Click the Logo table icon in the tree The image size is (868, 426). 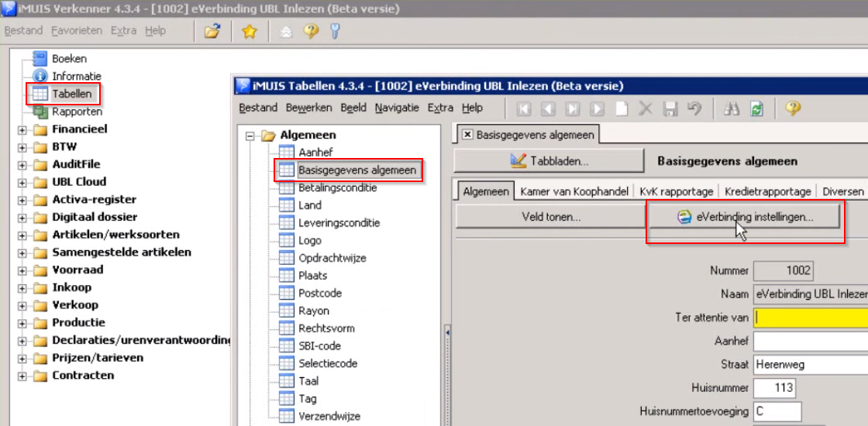[286, 241]
